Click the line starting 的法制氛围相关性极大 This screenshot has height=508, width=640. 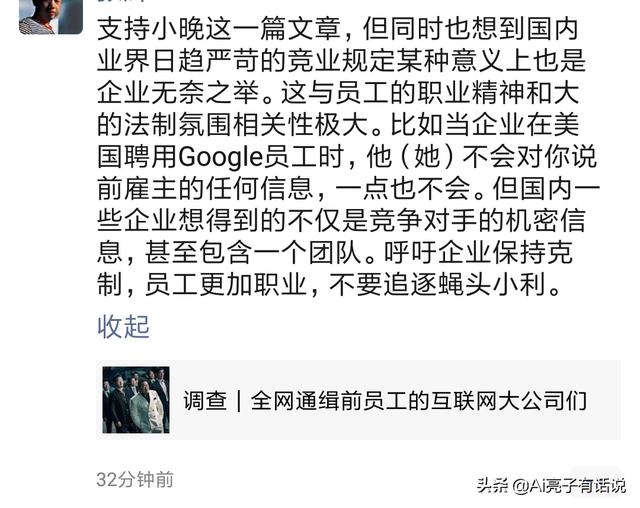coord(338,124)
